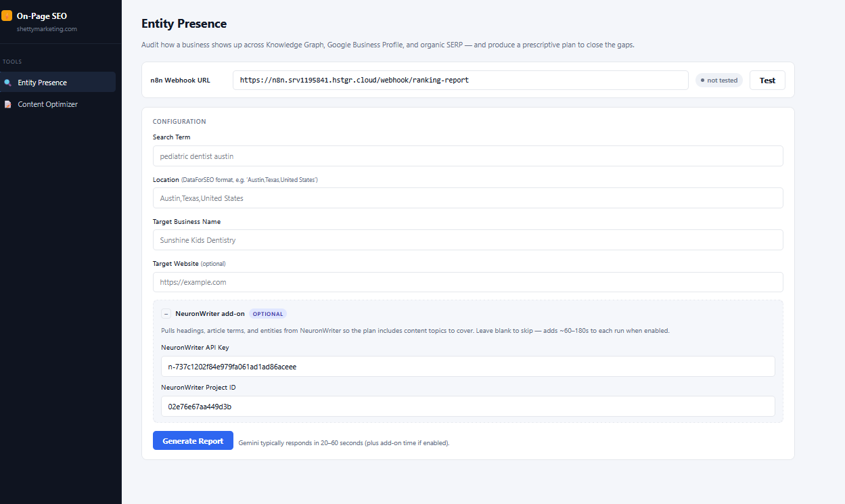
Task: Click the Content Optimizer document icon
Action: 9,104
